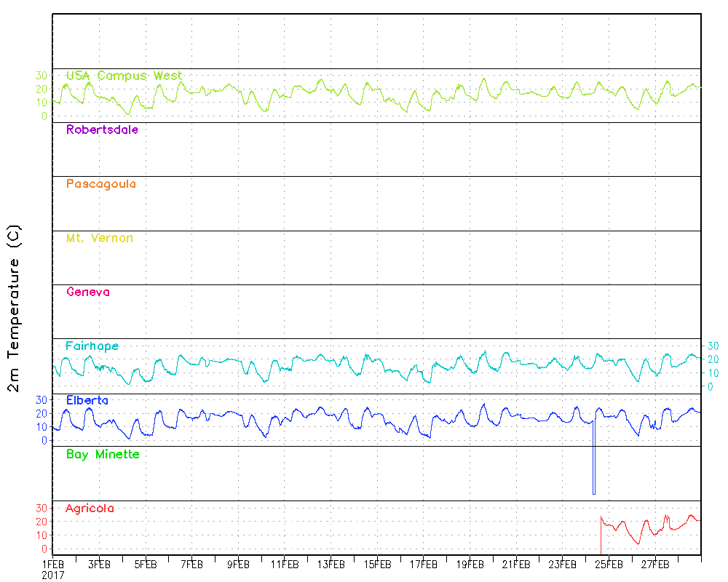Click the 2m Temperature (C) axis title

click(x=15, y=308)
